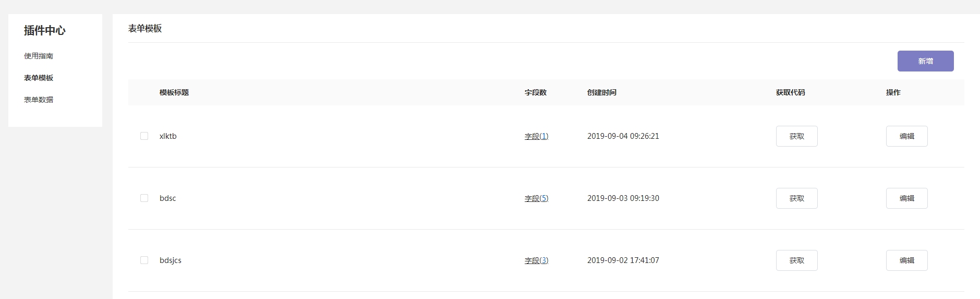The width and height of the screenshot is (980, 299).
Task: Open the 字段(3) link for bdsjcs
Action: pos(536,260)
